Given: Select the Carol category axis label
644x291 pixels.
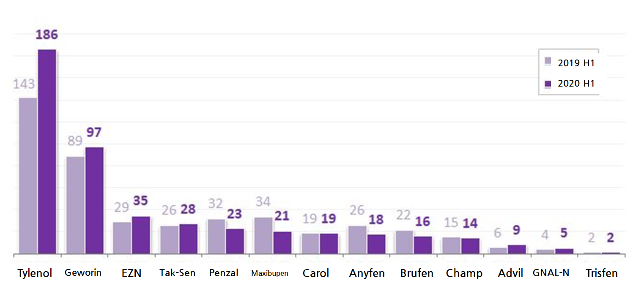Looking at the screenshot, I should click(x=316, y=273).
